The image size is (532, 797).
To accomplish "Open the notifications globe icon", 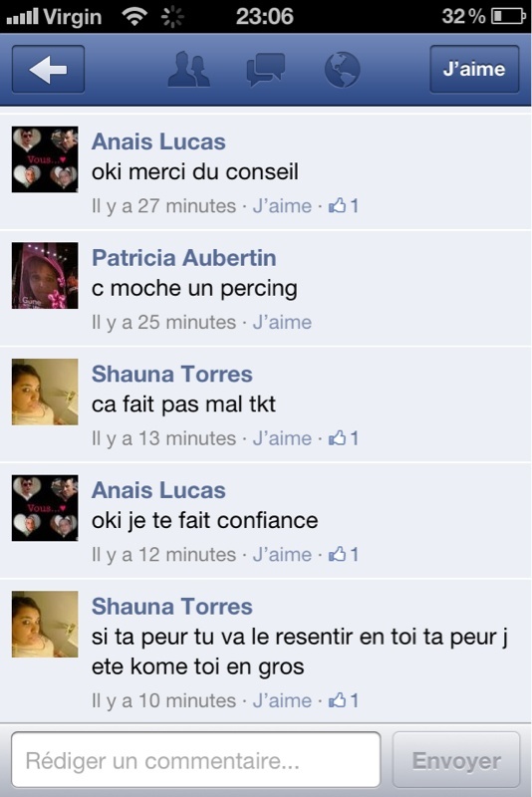I will tap(342, 69).
